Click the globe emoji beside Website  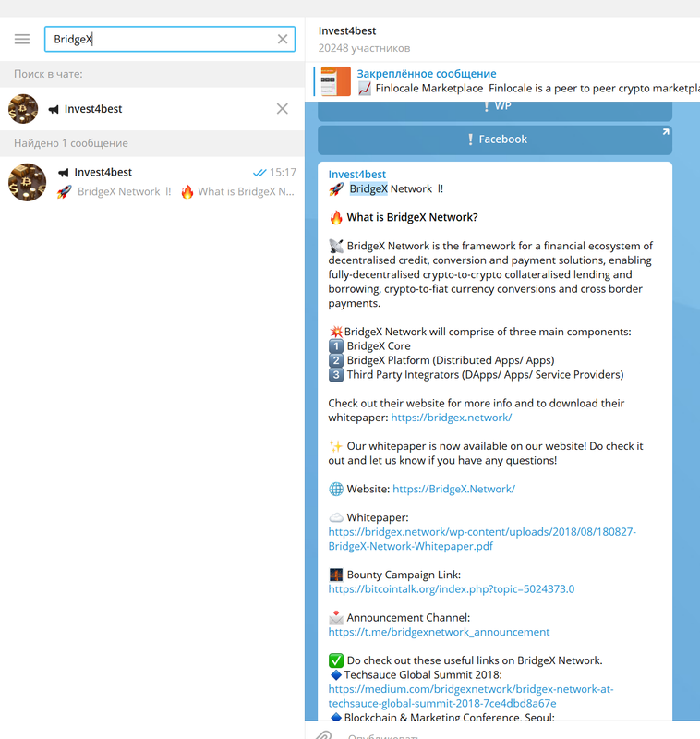pyautogui.click(x=336, y=490)
